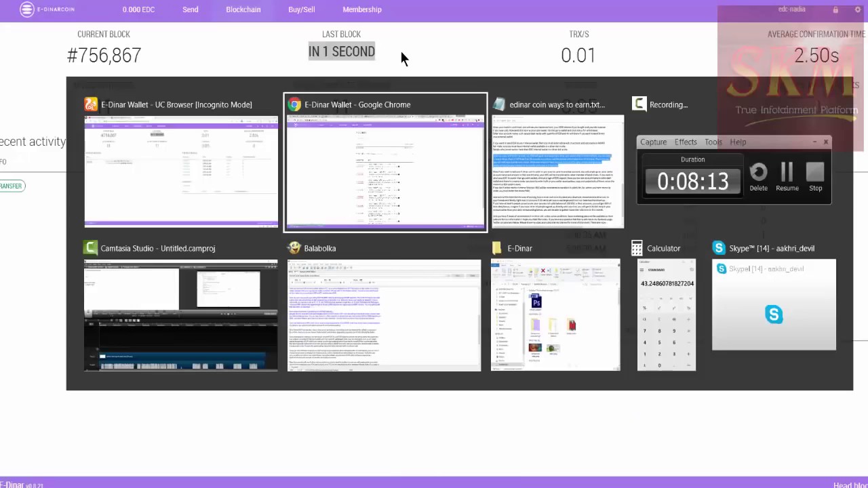Click the TRX/S value 0.01
Image resolution: width=868 pixels, height=488 pixels.
(x=578, y=56)
